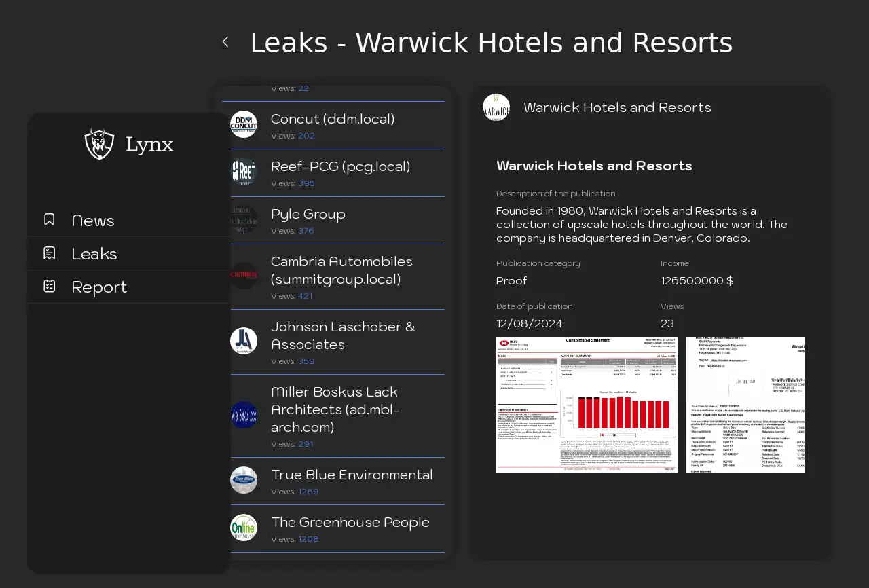The image size is (869, 588).
Task: Click the News bookmark icon
Action: [x=50, y=219]
